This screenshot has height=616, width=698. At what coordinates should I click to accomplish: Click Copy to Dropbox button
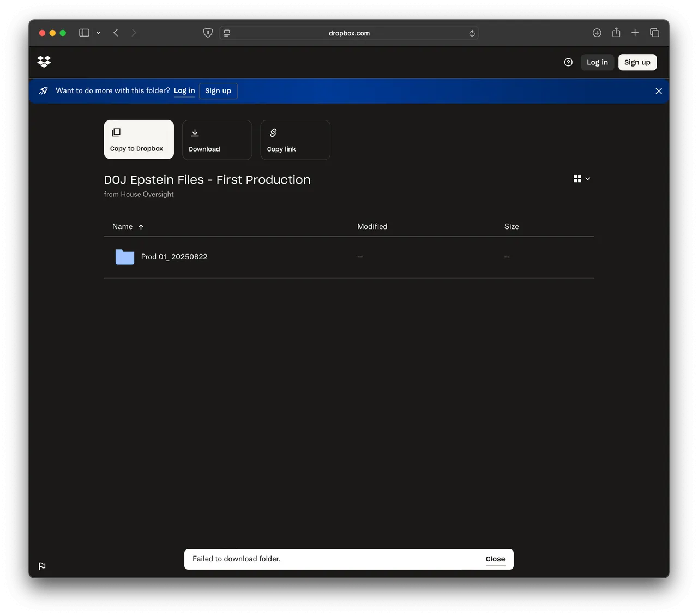coord(139,140)
